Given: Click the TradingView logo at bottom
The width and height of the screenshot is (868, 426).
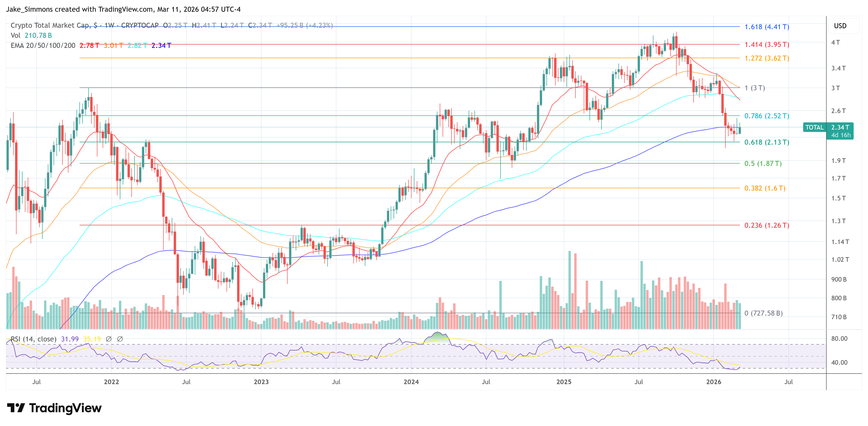Looking at the screenshot, I should [x=54, y=408].
